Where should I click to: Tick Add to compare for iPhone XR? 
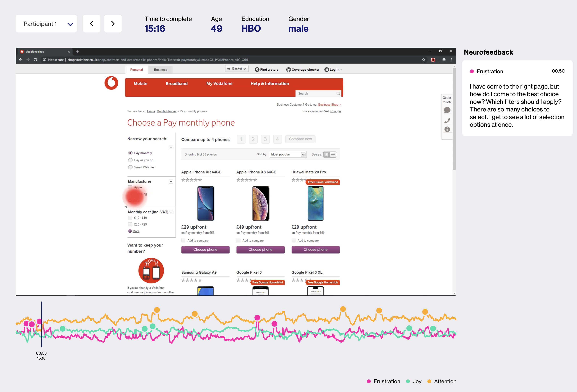[x=183, y=240]
